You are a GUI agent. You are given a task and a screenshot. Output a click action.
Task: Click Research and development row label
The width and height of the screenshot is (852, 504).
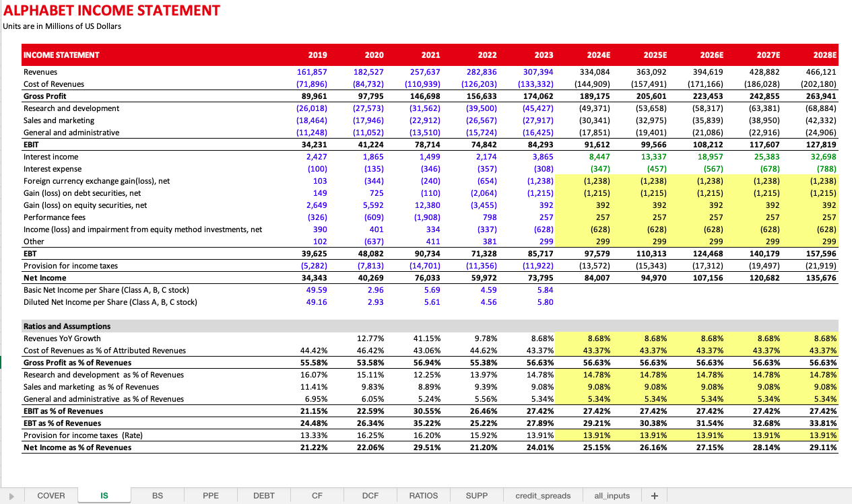pos(71,108)
